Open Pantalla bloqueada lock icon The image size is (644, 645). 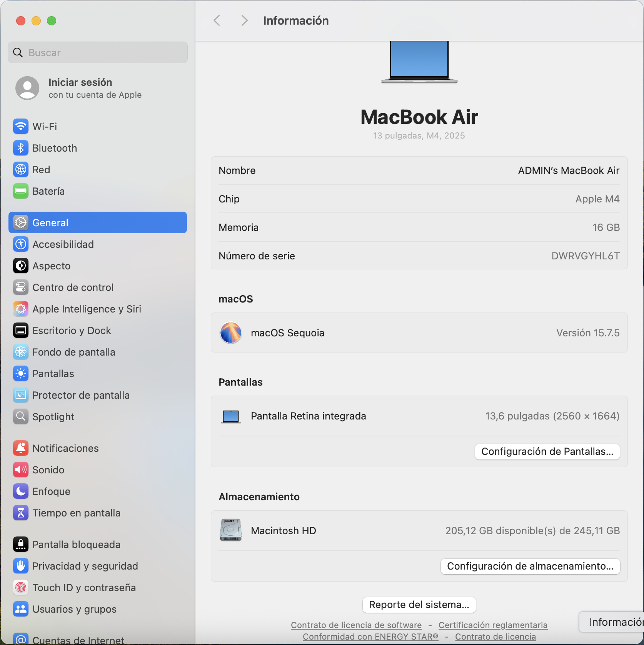coord(21,544)
